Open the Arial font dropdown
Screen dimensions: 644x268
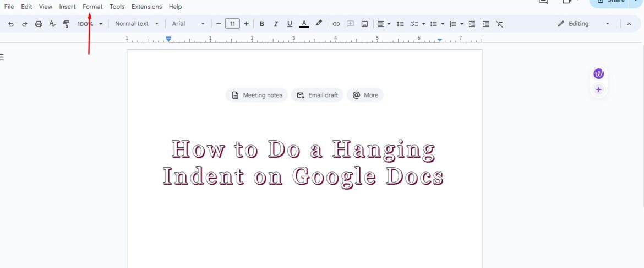point(188,24)
